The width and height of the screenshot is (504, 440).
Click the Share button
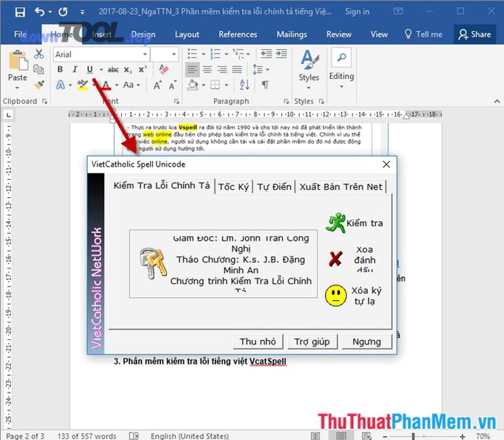click(475, 34)
